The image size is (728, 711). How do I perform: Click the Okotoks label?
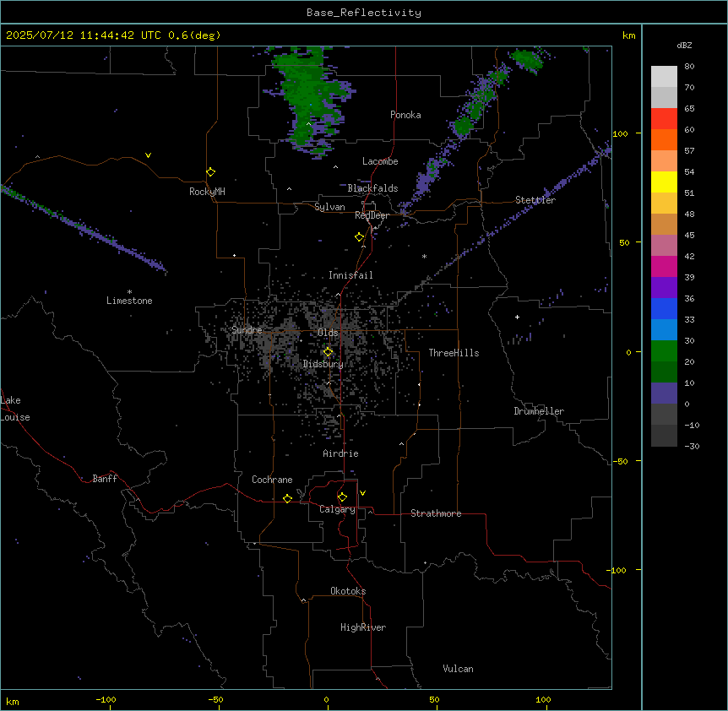pos(348,591)
